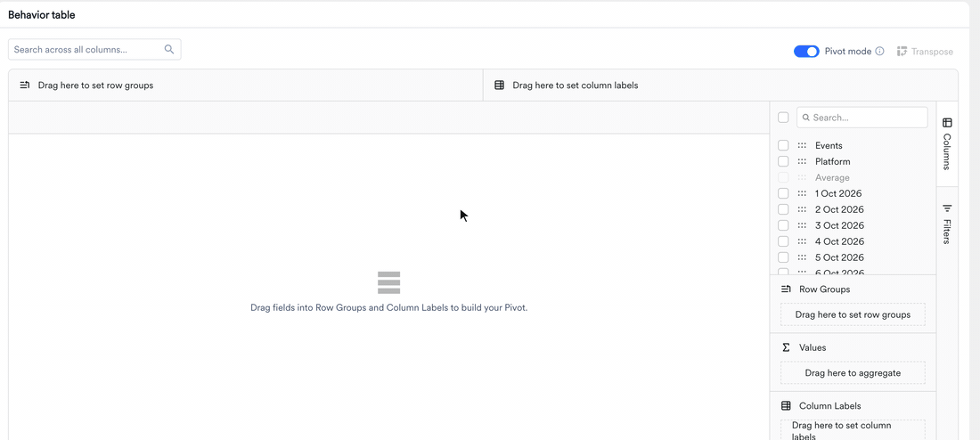The image size is (980, 440).
Task: Click the Average column label
Action: (x=832, y=177)
